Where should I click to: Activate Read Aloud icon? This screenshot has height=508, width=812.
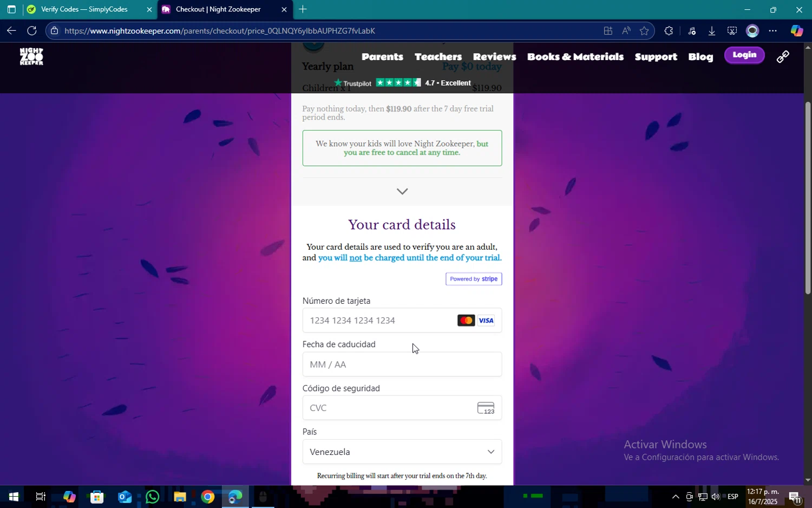626,31
